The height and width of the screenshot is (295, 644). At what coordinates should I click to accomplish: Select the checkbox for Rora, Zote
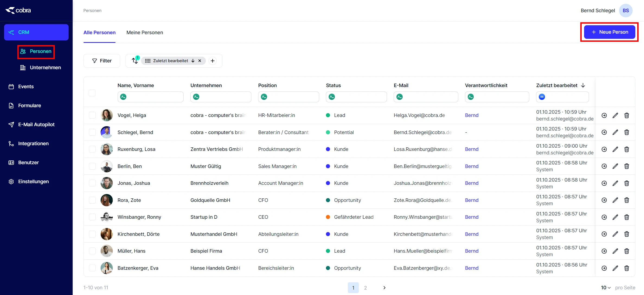92,200
